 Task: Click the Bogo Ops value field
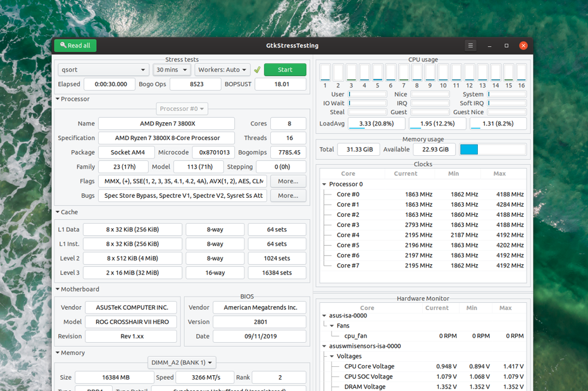[196, 84]
